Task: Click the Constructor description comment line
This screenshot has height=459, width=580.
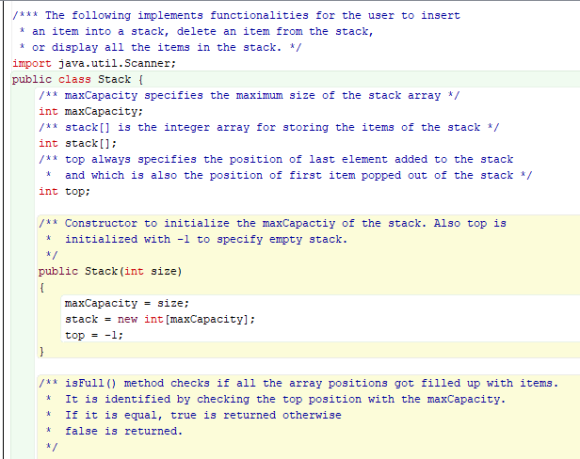Action: tap(272, 223)
